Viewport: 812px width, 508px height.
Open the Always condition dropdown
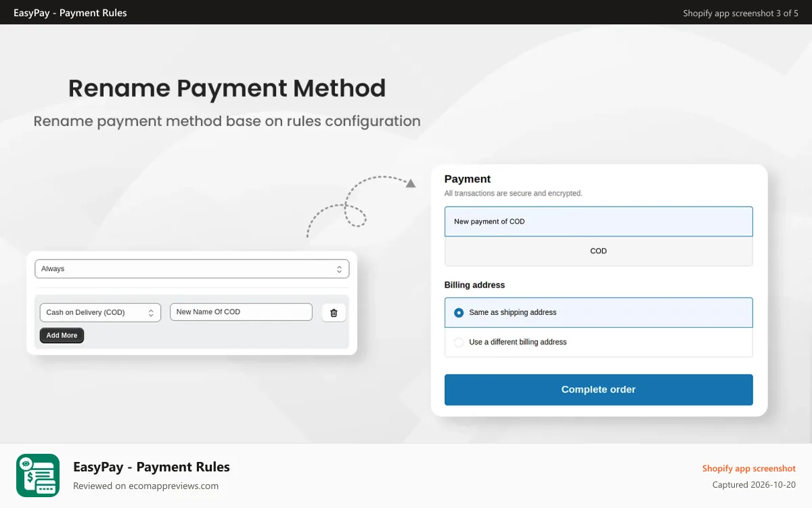pyautogui.click(x=192, y=269)
